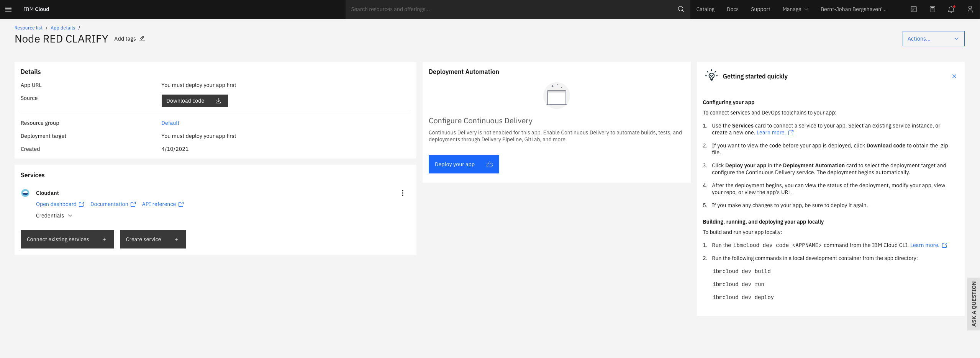Go to App details breadcrumb
This screenshot has width=980, height=358.
tap(63, 28)
